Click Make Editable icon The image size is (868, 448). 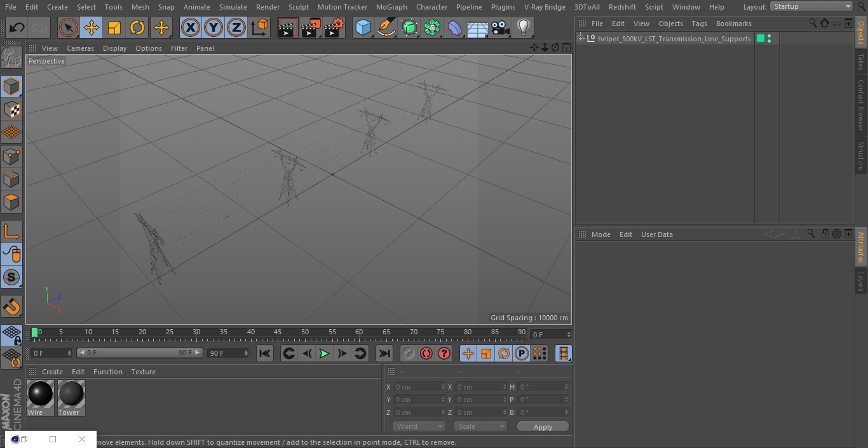pos(11,58)
